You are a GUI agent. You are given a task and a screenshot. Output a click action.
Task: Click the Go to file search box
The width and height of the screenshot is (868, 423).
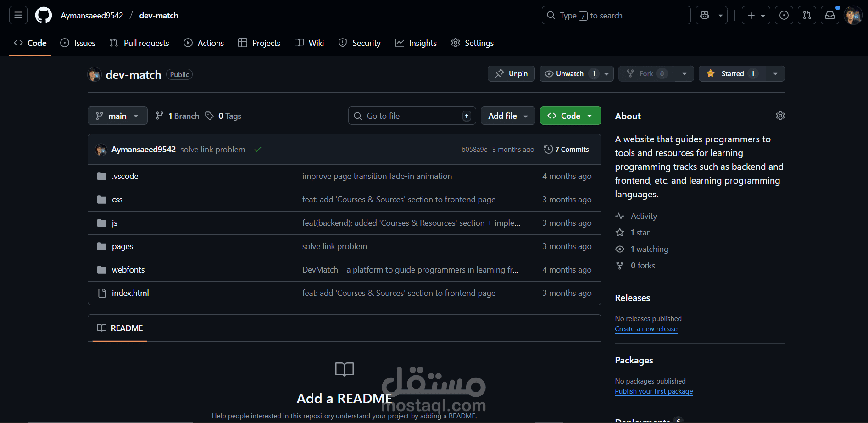[x=412, y=116]
